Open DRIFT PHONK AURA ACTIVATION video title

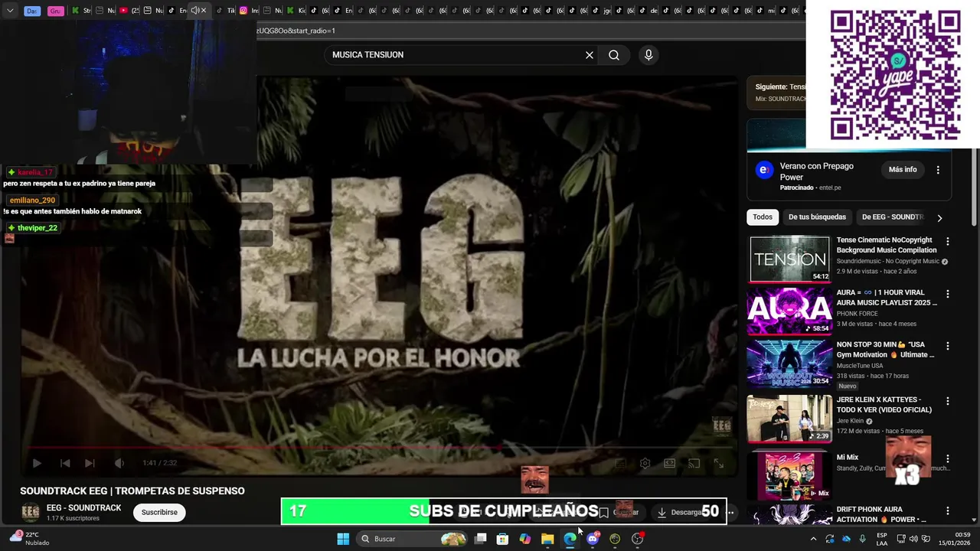pos(881,514)
